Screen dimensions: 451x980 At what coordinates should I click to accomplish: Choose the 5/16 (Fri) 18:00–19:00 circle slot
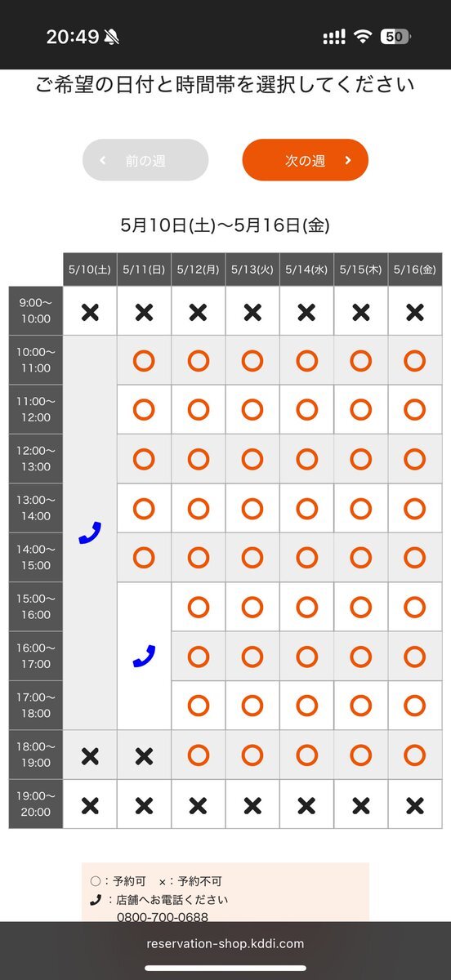point(415,755)
